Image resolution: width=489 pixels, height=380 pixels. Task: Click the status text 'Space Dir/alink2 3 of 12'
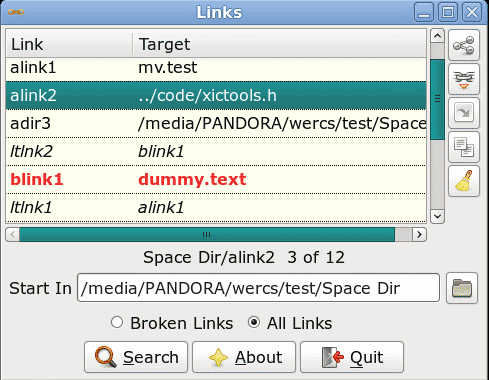tap(244, 258)
